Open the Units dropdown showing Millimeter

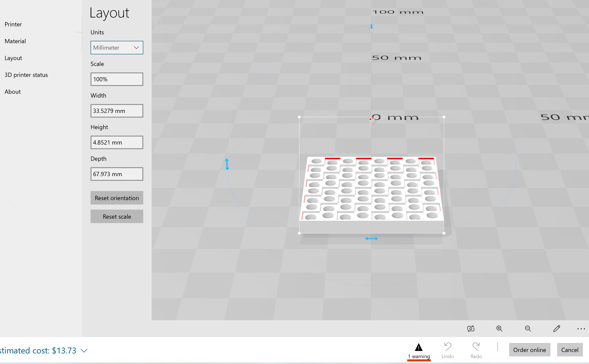pos(117,47)
